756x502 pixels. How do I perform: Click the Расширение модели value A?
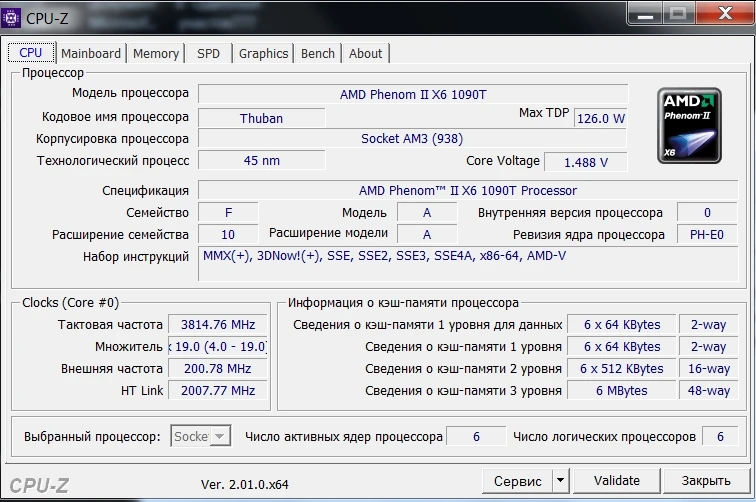click(x=427, y=234)
